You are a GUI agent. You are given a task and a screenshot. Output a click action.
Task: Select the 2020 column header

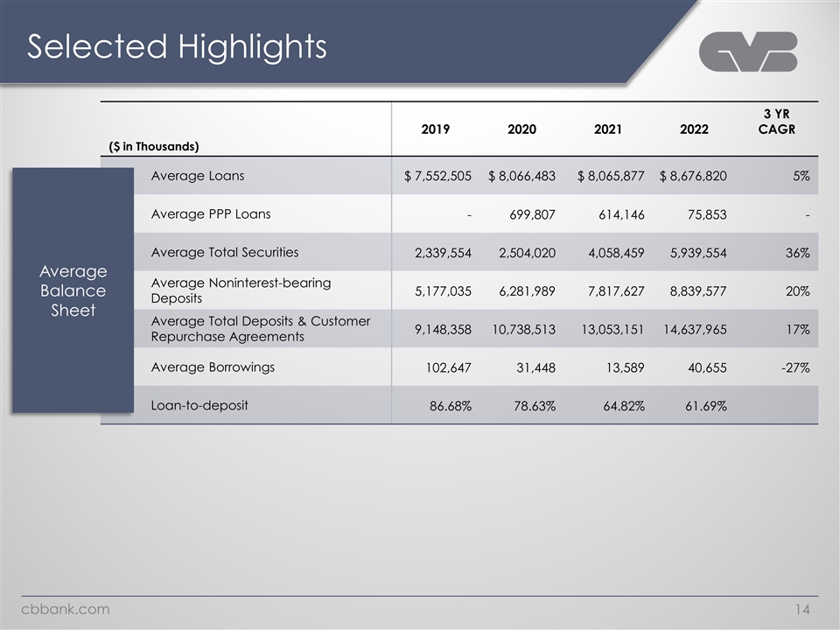(521, 129)
